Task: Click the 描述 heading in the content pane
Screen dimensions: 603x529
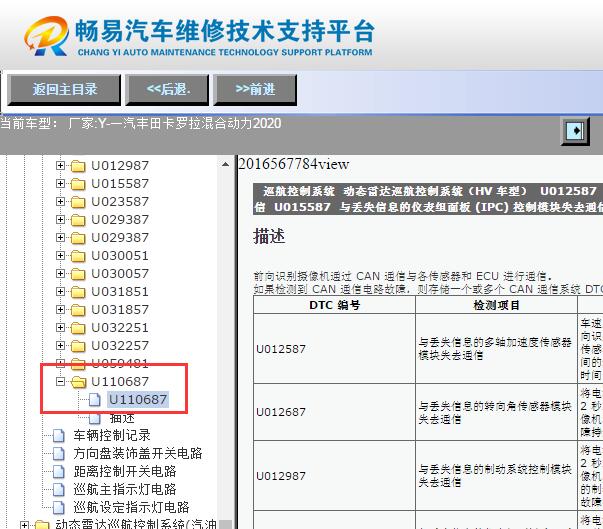Action: click(269, 236)
